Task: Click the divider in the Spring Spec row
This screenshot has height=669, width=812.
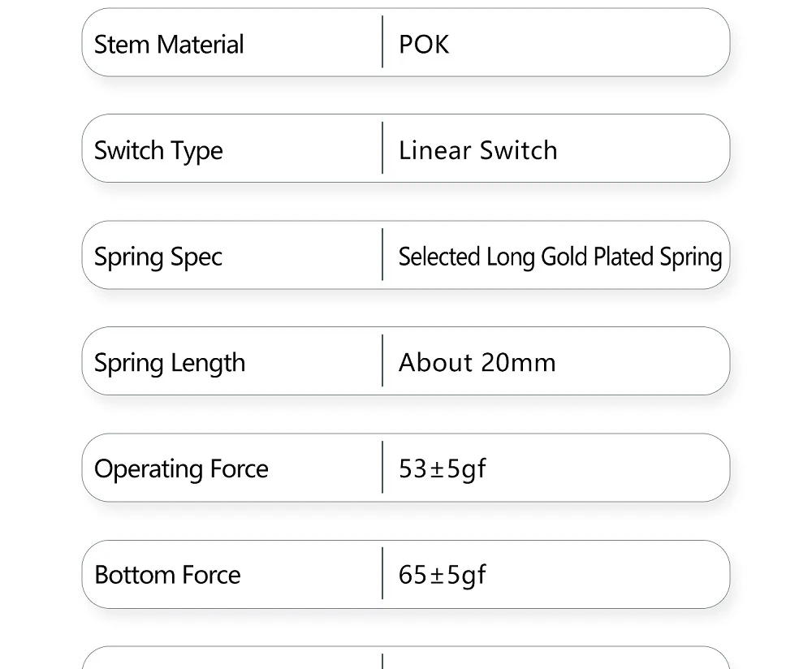Action: [x=382, y=255]
